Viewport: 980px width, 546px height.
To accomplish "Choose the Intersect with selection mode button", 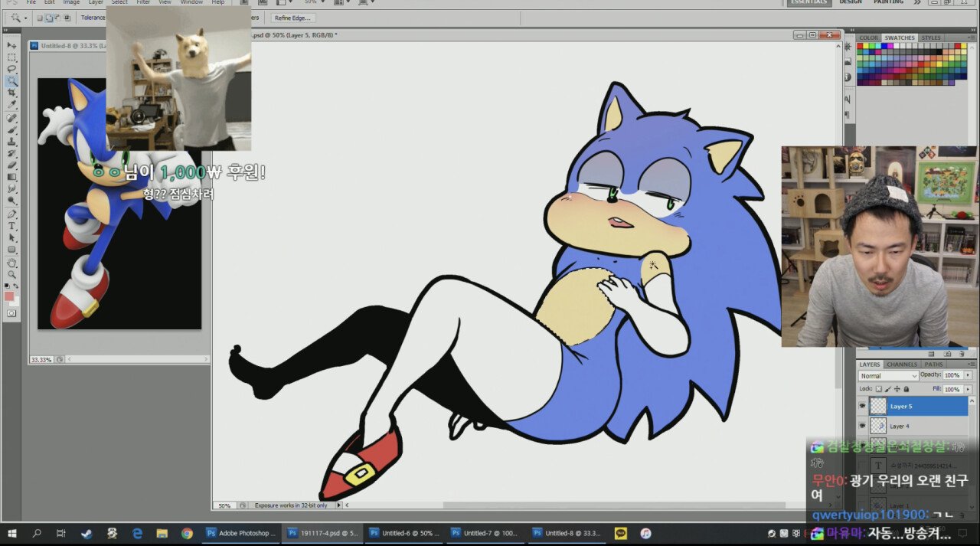I will click(67, 18).
